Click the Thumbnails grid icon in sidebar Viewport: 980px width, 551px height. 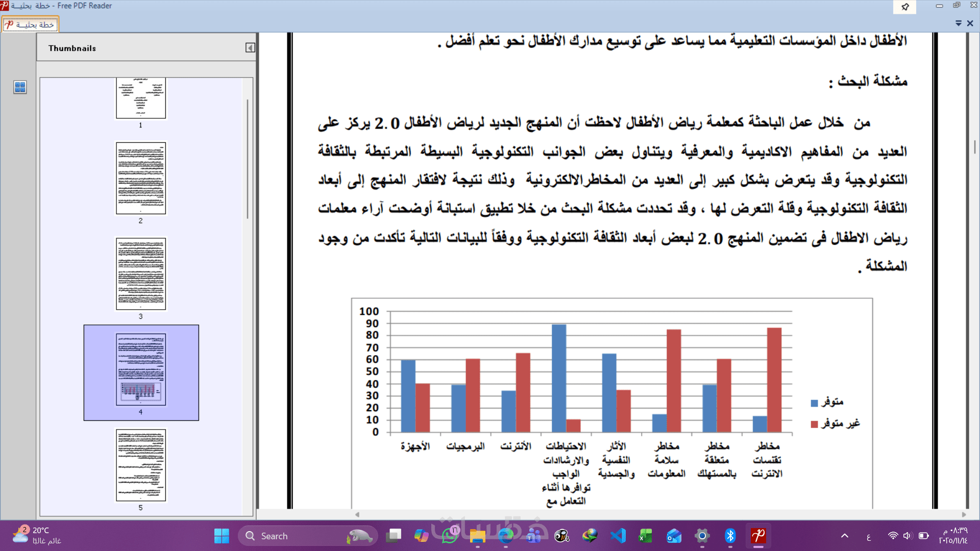20,87
